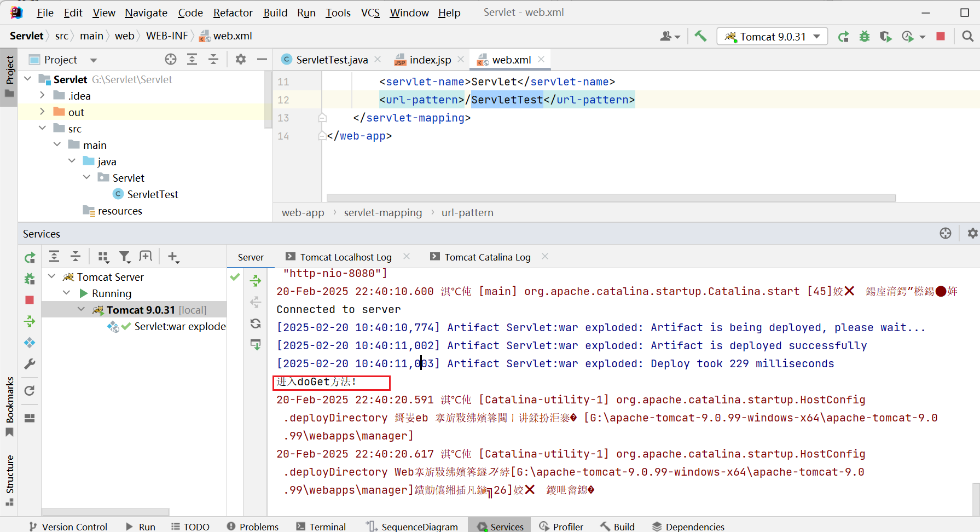This screenshot has width=980, height=532.
Task: Open Project view mode dropdown arrow
Action: tap(94, 60)
